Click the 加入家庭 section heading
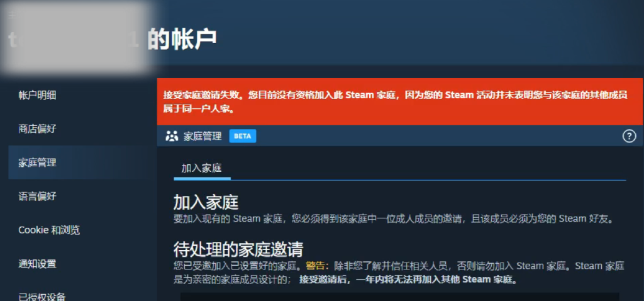The height and width of the screenshot is (301, 644). [206, 202]
